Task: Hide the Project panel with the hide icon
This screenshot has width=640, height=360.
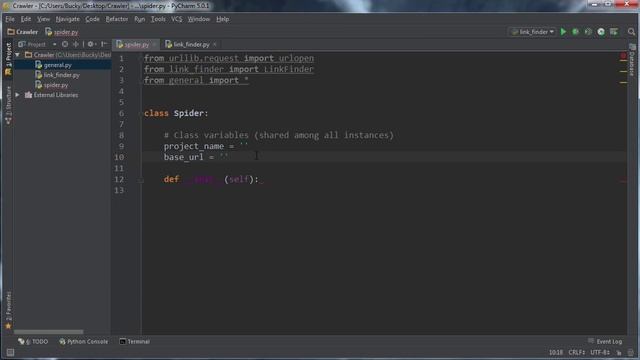Action: (104, 44)
